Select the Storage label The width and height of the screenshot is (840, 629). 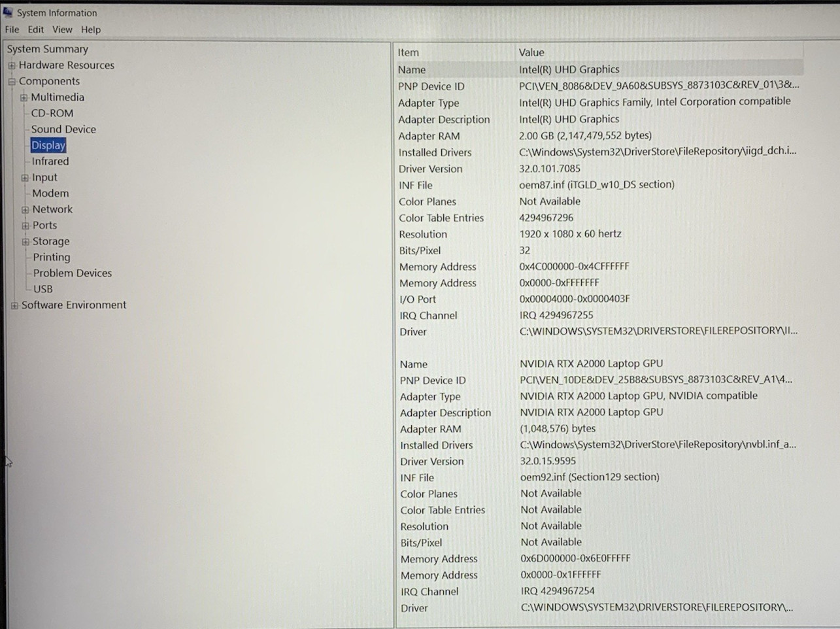51,241
